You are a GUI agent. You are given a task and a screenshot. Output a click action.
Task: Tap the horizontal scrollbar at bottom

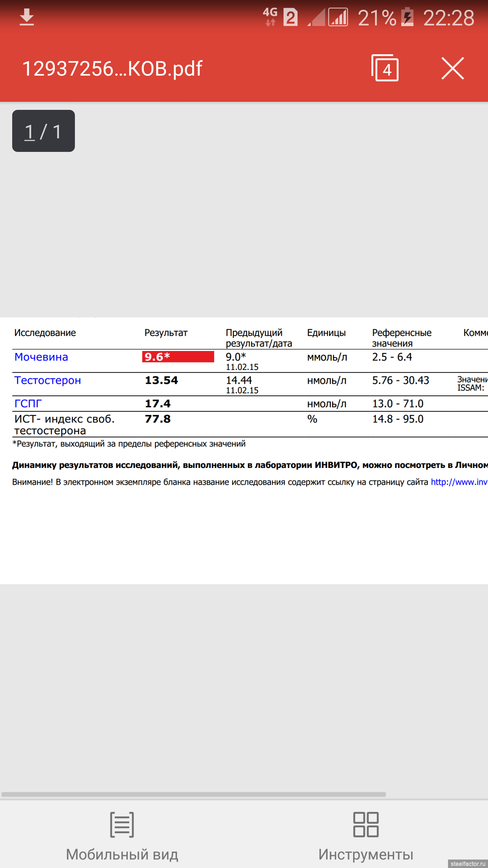[194, 794]
